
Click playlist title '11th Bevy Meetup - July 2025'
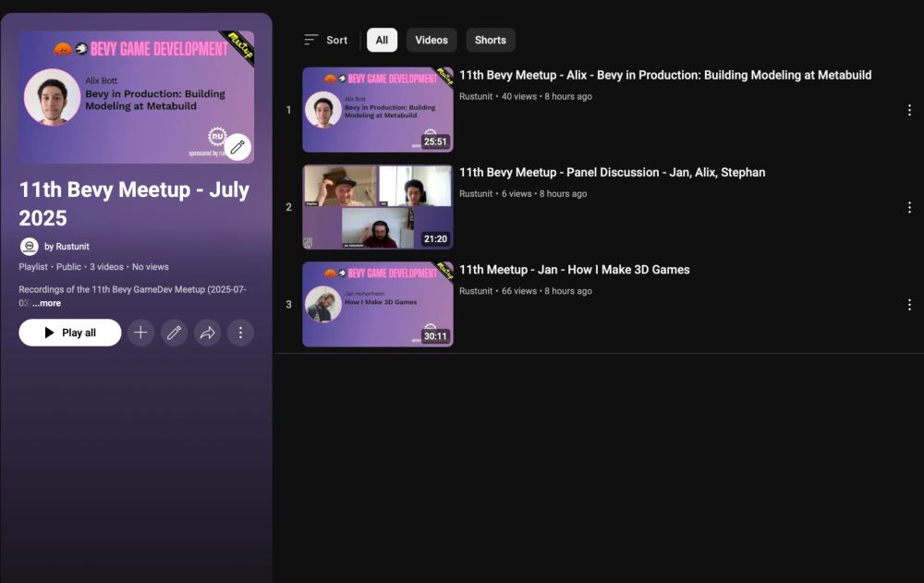coord(134,203)
